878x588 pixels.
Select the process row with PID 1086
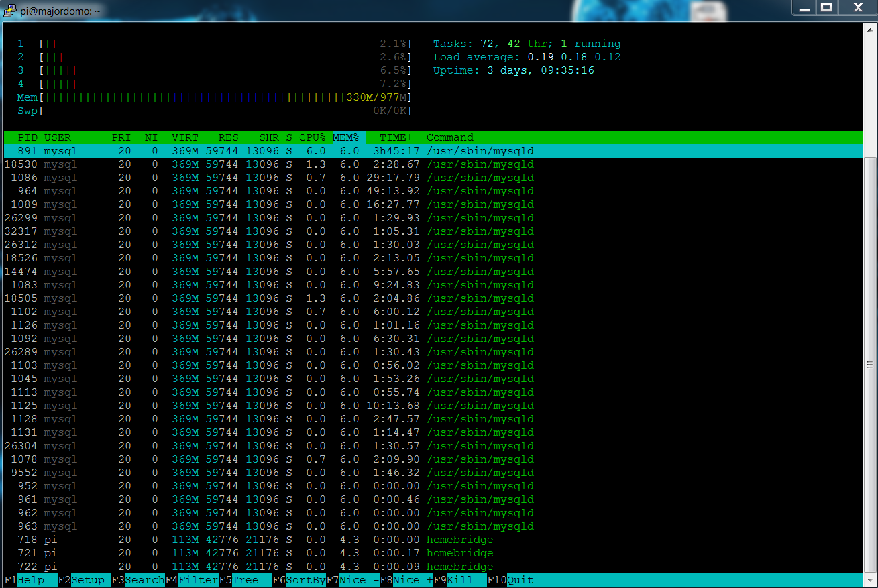[433, 178]
